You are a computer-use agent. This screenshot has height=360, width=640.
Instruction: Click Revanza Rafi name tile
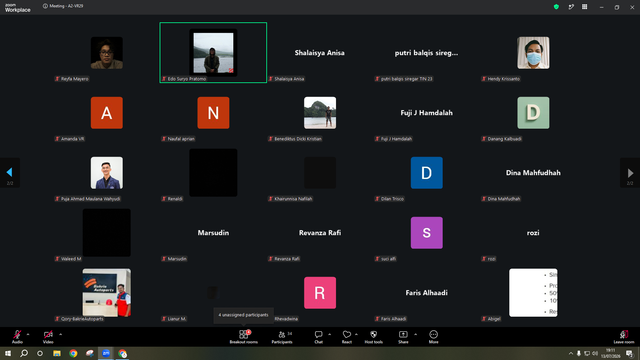(x=320, y=233)
